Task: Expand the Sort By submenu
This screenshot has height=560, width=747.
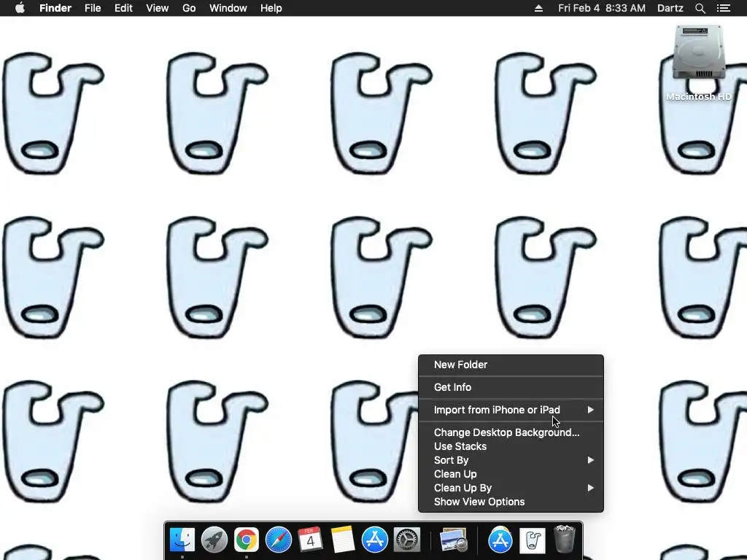Action: pos(511,460)
